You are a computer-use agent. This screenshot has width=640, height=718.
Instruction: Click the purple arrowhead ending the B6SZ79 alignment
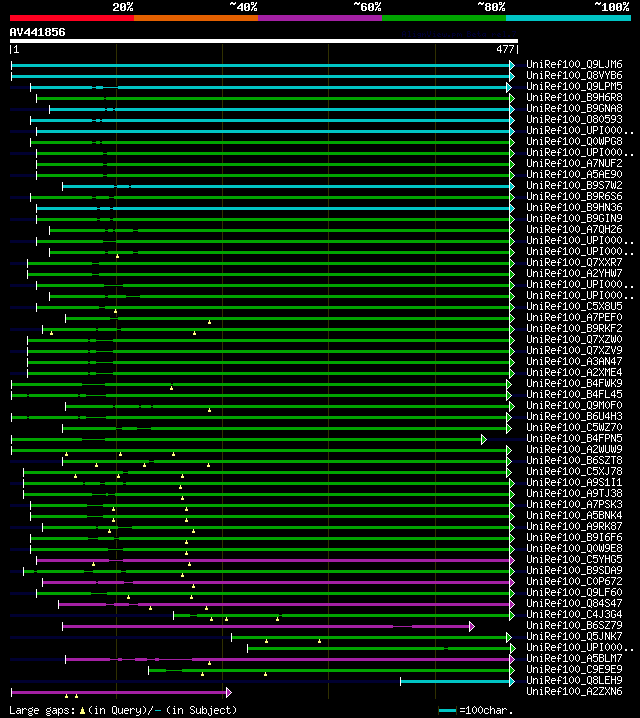[472, 626]
